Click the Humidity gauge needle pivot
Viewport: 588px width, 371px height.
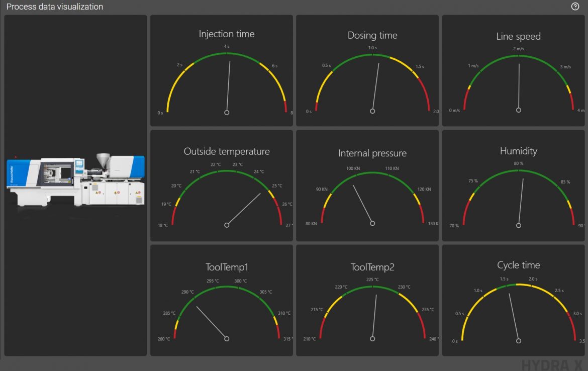(519, 225)
